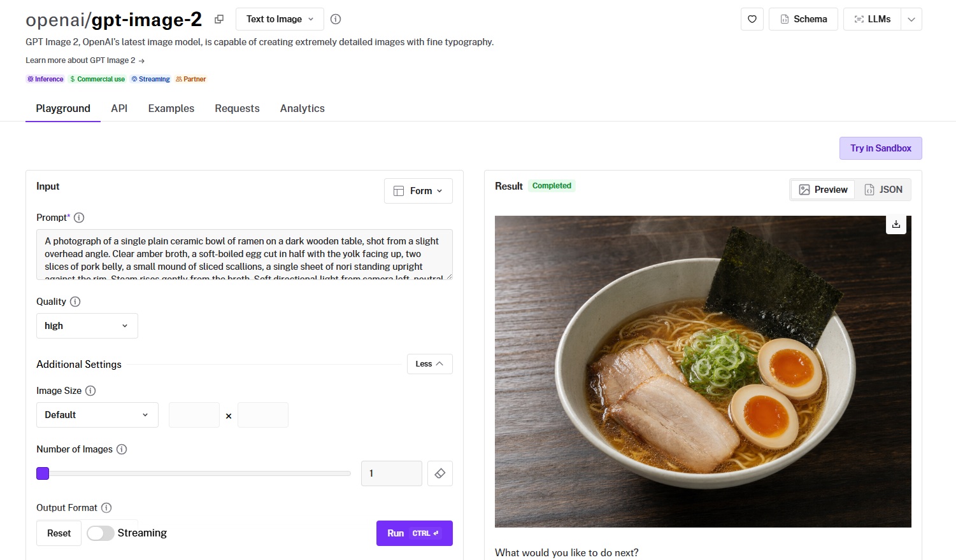Click the Image Size info icon

[x=90, y=391]
